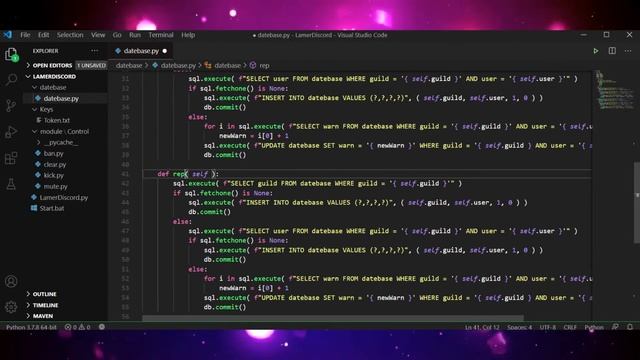Collapse the module \ Control folder
This screenshot has height=360, width=640.
click(x=65, y=131)
